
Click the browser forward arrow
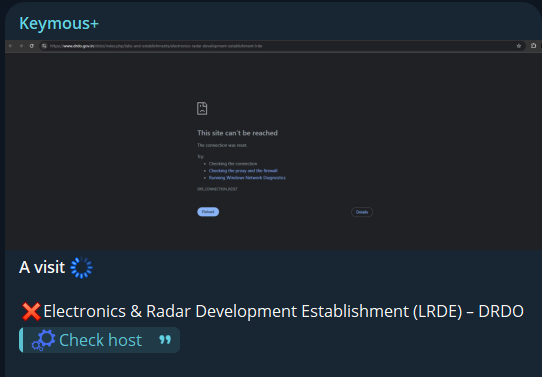coord(21,46)
